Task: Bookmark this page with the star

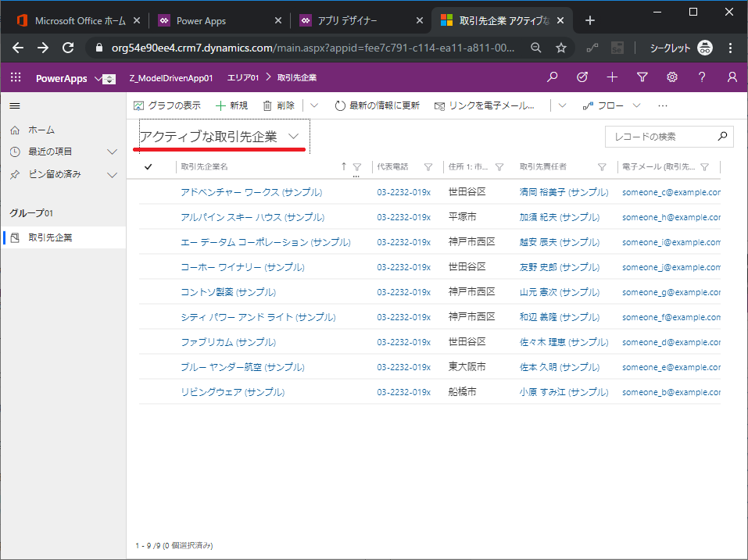Action: click(561, 48)
